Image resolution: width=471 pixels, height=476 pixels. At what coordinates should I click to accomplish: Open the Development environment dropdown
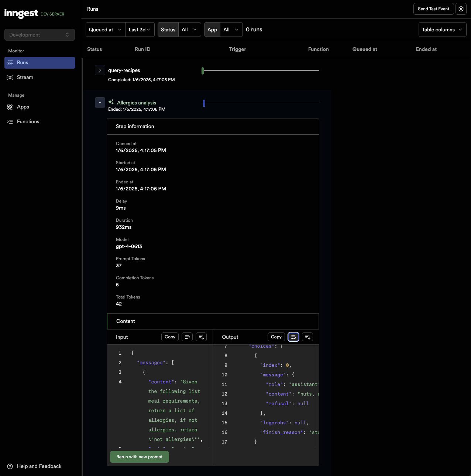39,35
